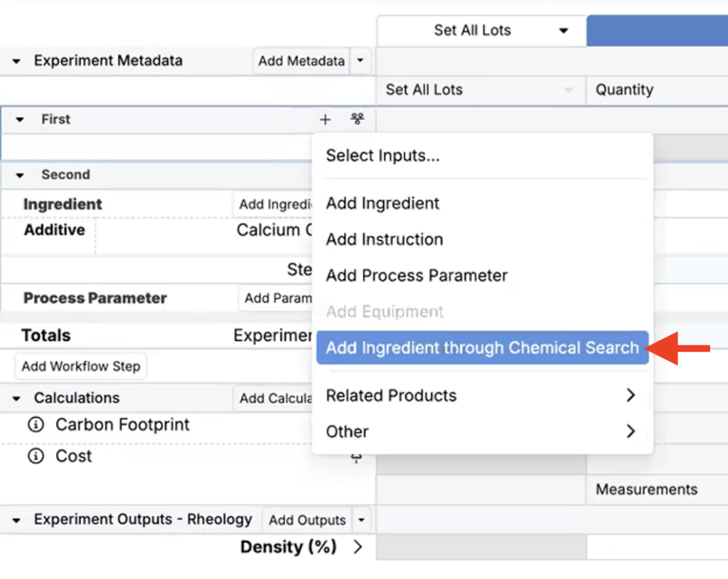Screen dimensions: 728x579
Task: Collapse the Calculations section
Action: [x=16, y=399]
